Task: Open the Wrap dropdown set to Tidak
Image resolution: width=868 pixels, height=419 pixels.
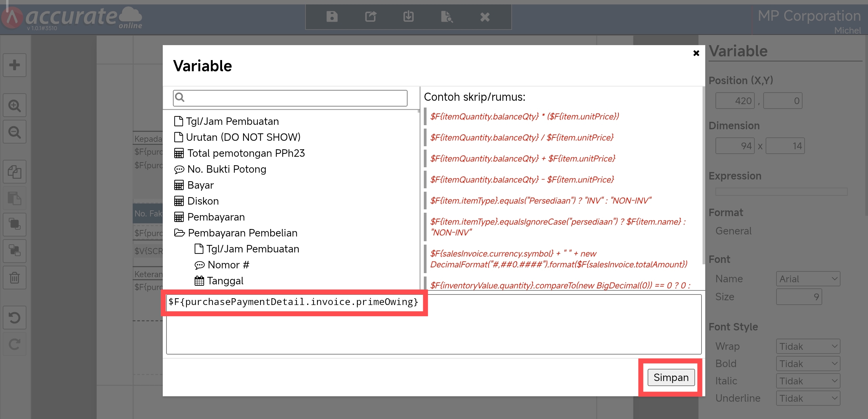Action: 808,346
